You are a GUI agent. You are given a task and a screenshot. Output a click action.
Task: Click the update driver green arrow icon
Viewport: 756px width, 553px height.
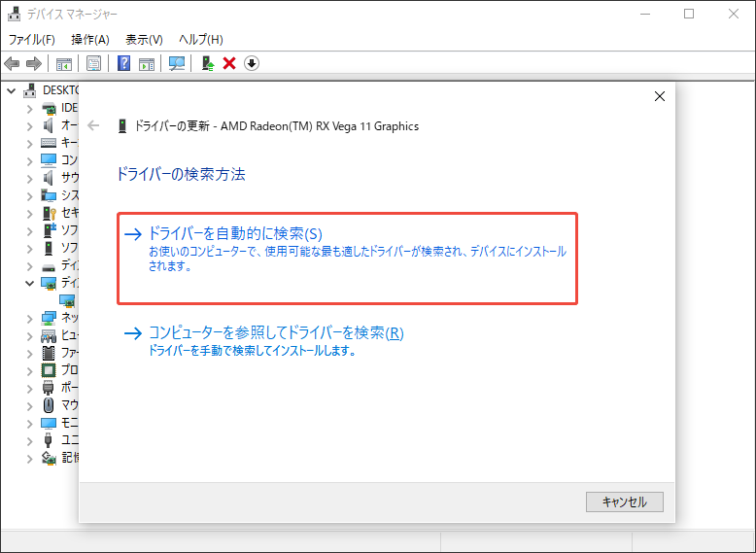(x=208, y=63)
